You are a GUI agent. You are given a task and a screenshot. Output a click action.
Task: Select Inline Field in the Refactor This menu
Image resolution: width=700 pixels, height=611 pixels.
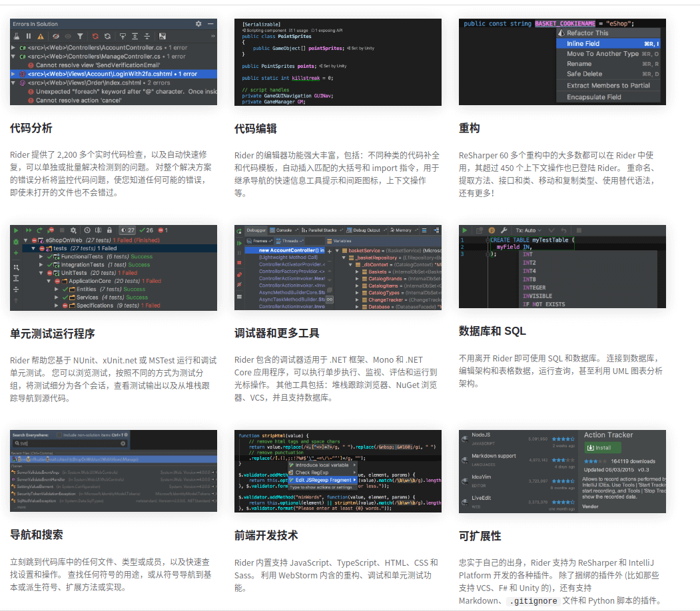click(608, 44)
